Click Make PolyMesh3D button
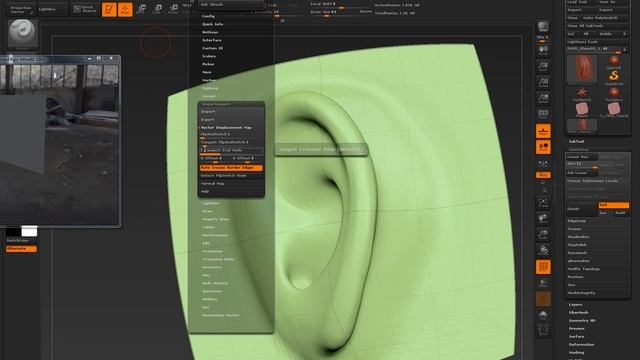 tap(605, 18)
